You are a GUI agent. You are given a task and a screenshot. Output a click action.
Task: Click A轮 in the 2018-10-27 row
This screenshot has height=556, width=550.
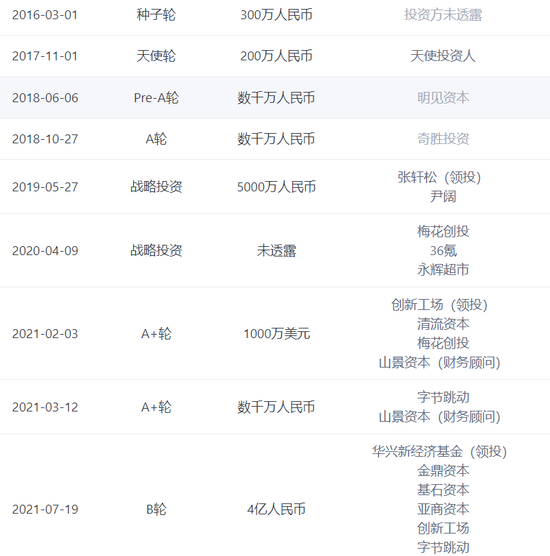[156, 139]
